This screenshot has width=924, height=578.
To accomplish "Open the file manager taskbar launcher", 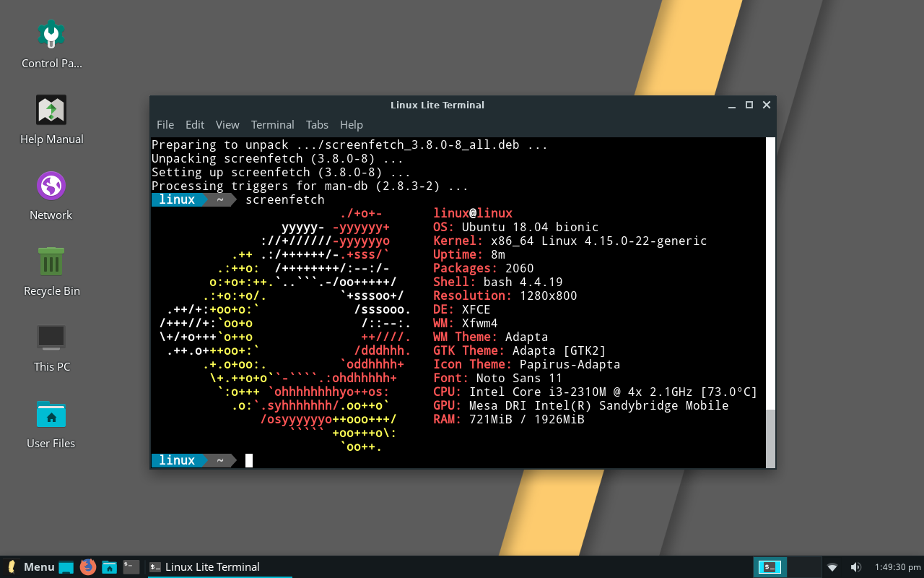I will pos(109,567).
